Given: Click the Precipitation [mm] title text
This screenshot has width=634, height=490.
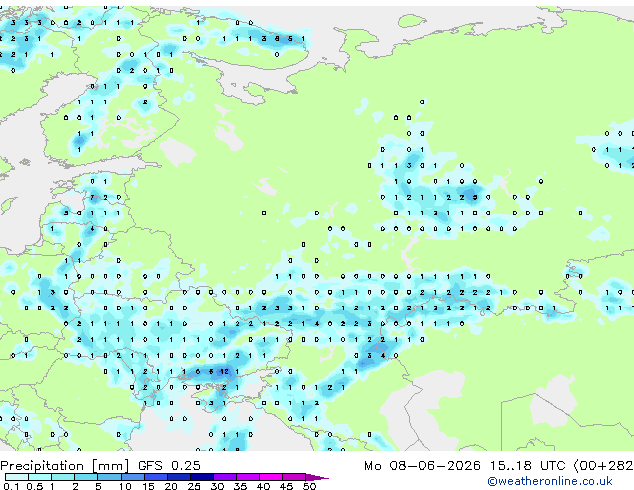Looking at the screenshot, I should pyautogui.click(x=65, y=466).
